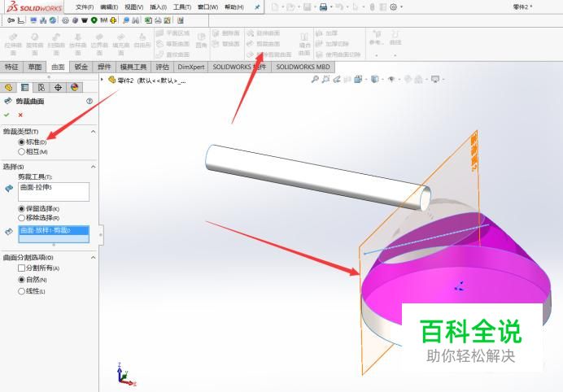The height and width of the screenshot is (392, 563).
Task: Open the 窗口(W) menu
Action: (x=208, y=7)
